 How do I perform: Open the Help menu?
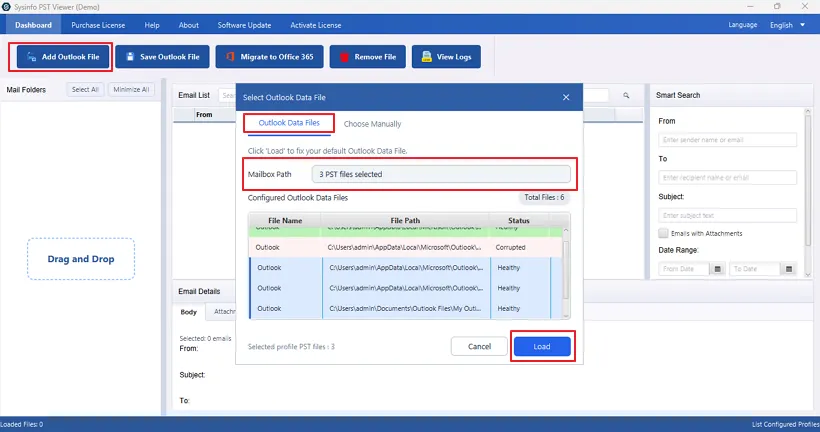click(x=152, y=25)
